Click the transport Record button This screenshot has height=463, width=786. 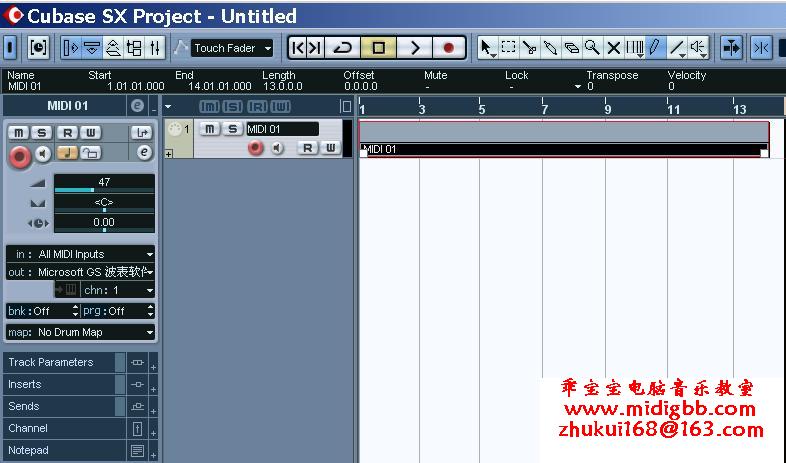(x=449, y=48)
